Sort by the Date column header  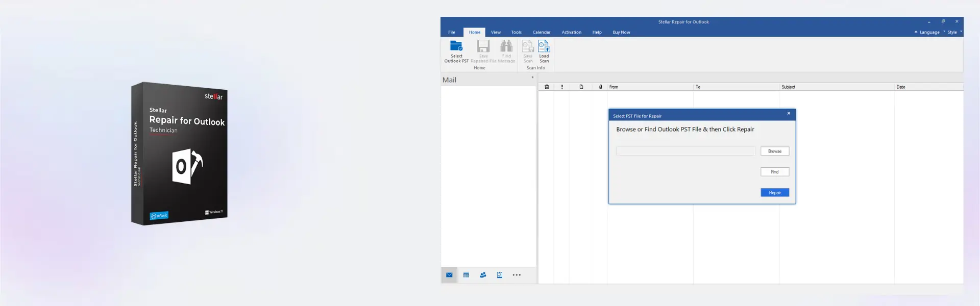coord(928,87)
